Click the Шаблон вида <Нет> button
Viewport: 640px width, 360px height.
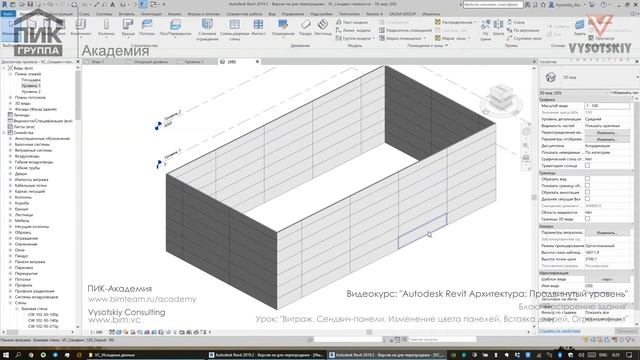607,279
